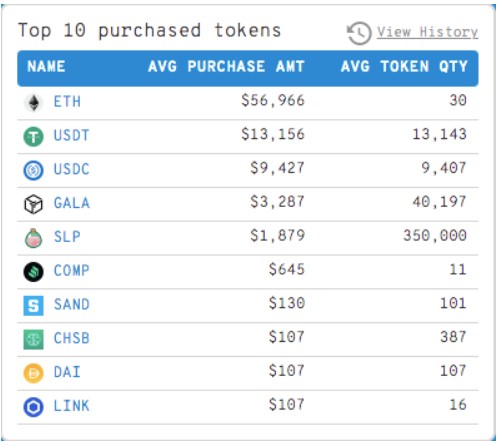This screenshot has width=497, height=445.
Task: Select the 387 token quantity
Action: pos(453,337)
